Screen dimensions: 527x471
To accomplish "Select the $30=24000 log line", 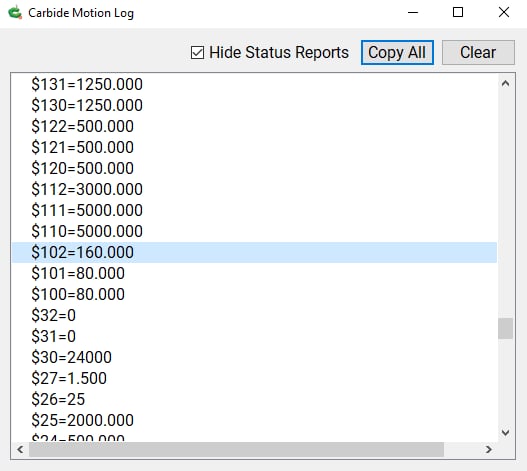I will 254,357.
